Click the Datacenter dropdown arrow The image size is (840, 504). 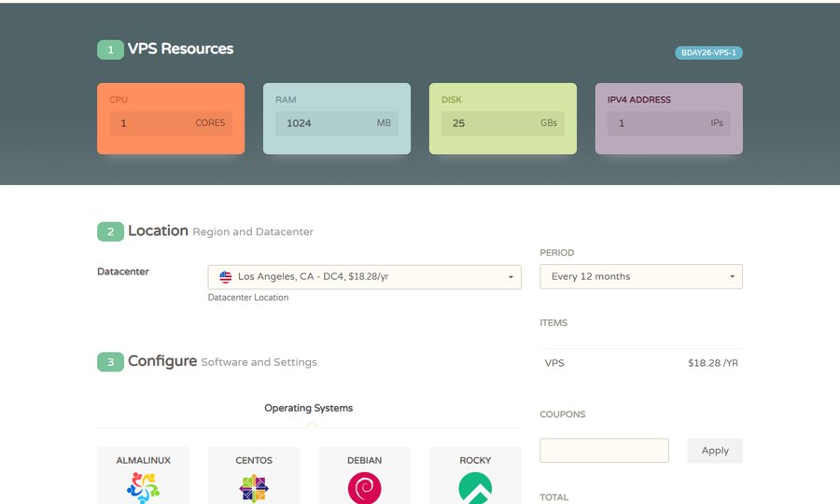click(x=511, y=277)
